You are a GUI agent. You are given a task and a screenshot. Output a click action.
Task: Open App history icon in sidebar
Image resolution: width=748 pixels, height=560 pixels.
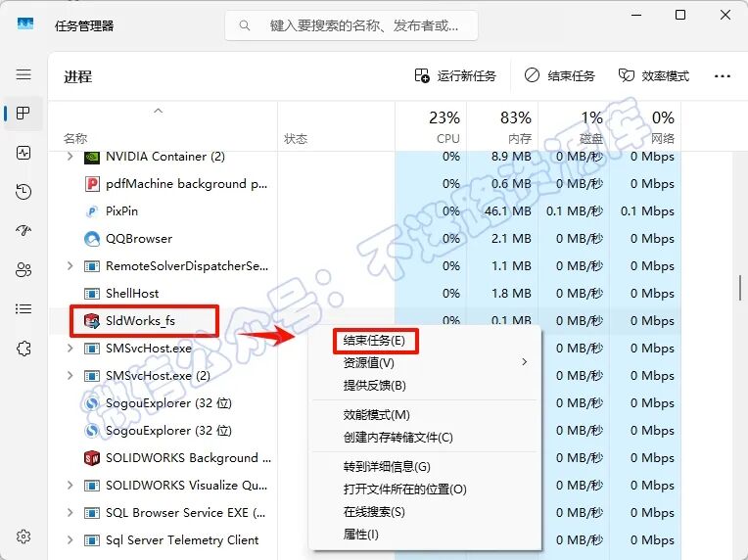coord(23,192)
